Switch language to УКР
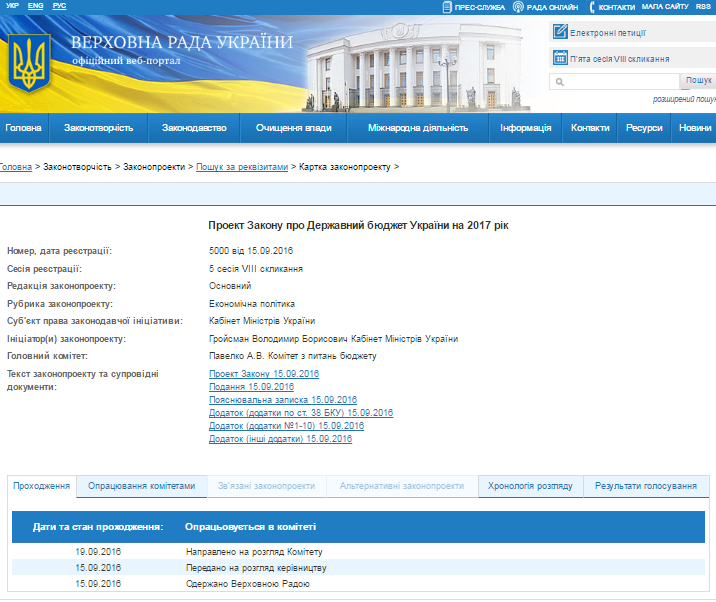This screenshot has width=716, height=602. pos(12,6)
